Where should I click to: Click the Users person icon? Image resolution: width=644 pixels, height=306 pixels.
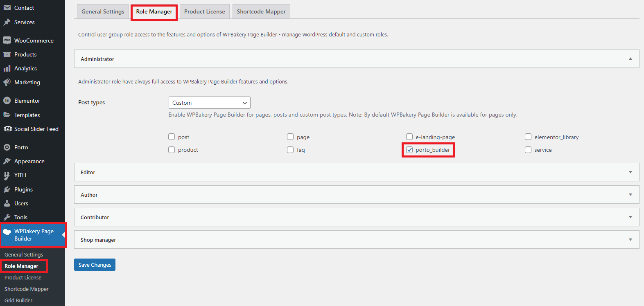coord(7,203)
